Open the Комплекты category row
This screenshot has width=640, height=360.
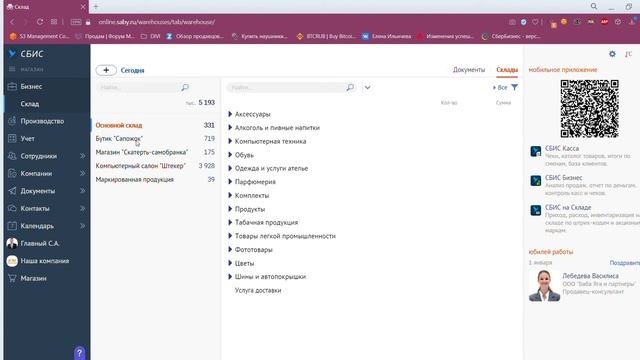coord(252,196)
